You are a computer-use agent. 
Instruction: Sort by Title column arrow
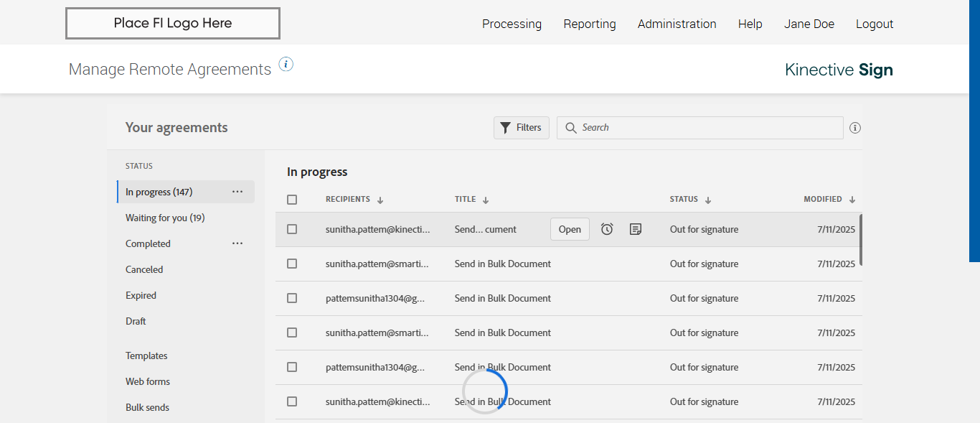[x=486, y=200]
